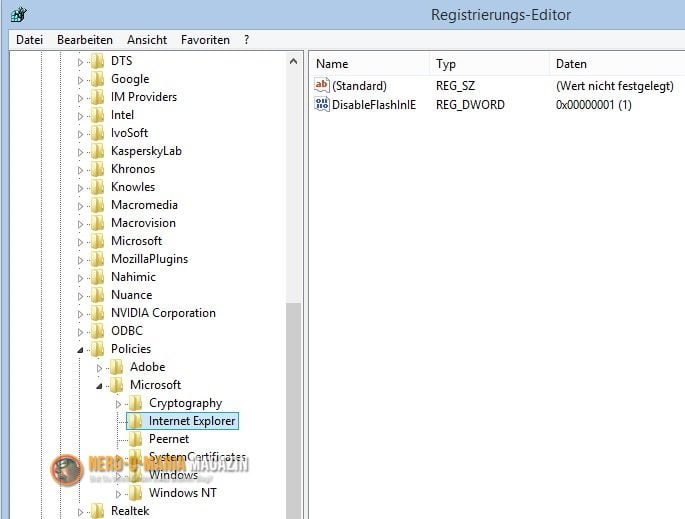The width and height of the screenshot is (685, 519).
Task: Click the ODBC folder icon
Action: tap(98, 331)
